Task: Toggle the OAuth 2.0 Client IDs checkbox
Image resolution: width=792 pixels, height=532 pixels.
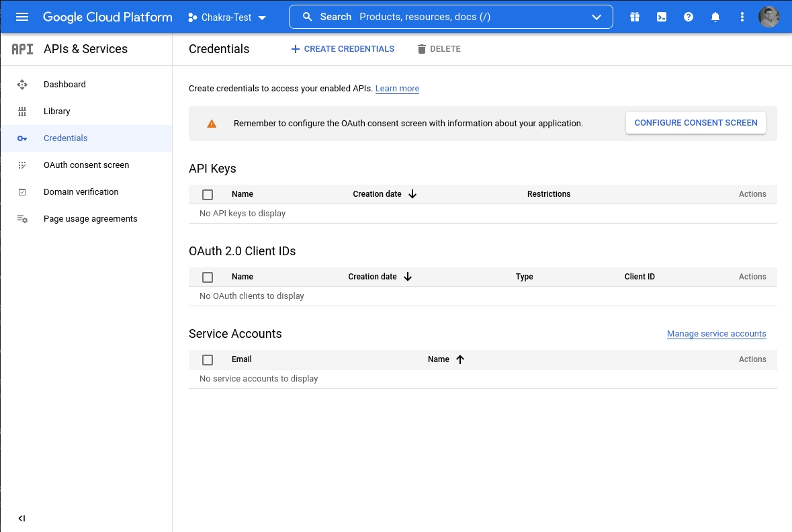Action: click(x=208, y=277)
